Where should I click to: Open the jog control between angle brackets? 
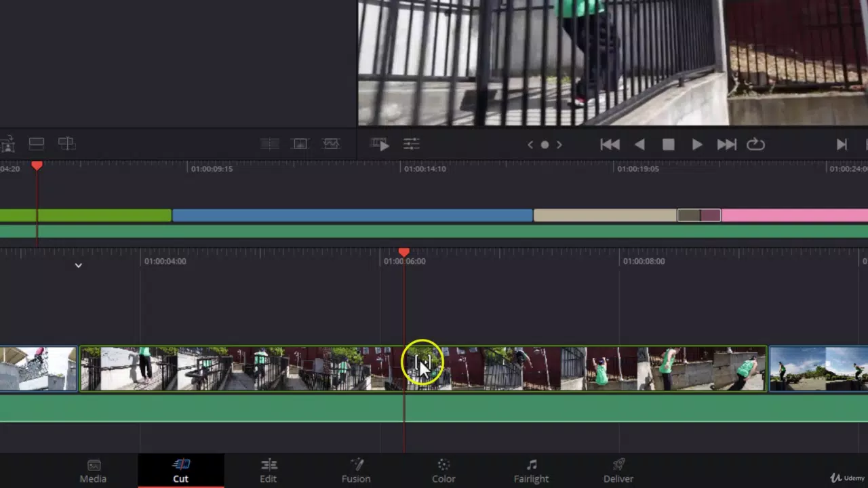point(545,144)
